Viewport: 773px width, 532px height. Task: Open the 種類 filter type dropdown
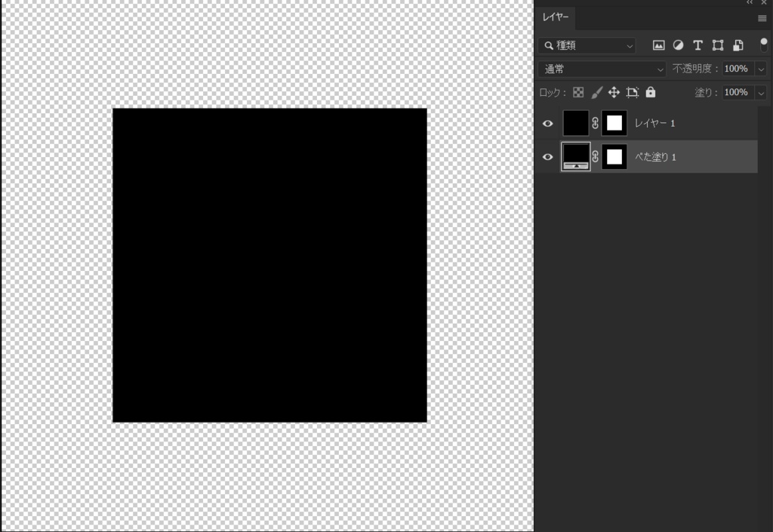point(587,45)
